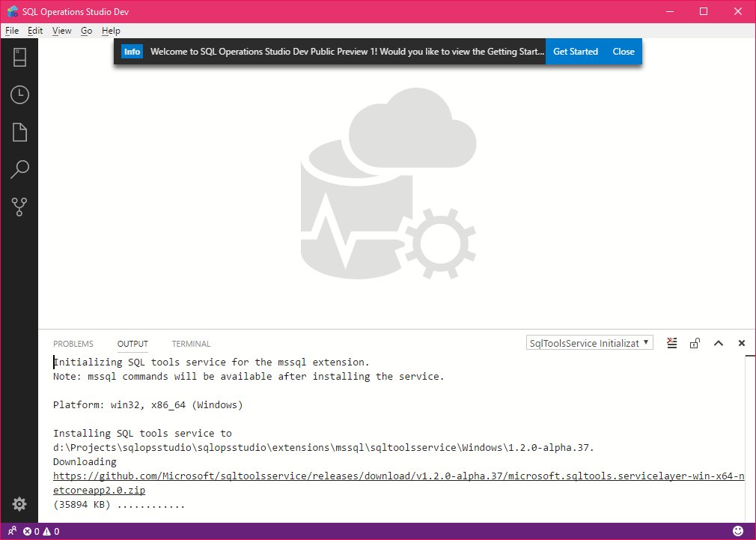This screenshot has height=540, width=756.
Task: Open SqlToolsService Initialization output channel dropdown
Action: (590, 342)
